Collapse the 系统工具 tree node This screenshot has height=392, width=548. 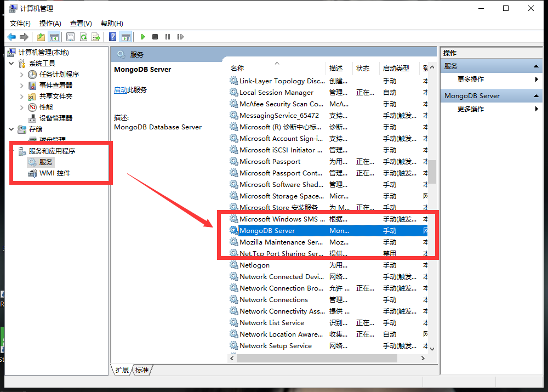coord(11,64)
